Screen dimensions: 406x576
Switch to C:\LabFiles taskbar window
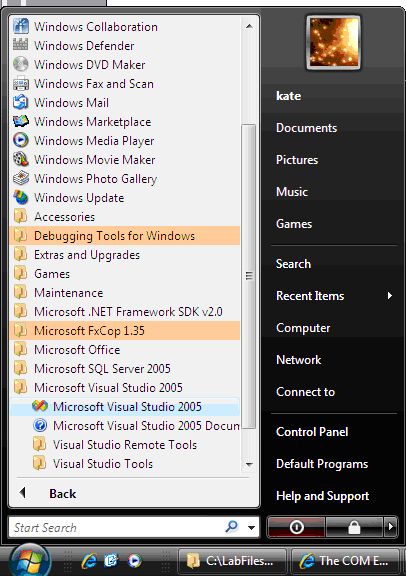[232, 561]
